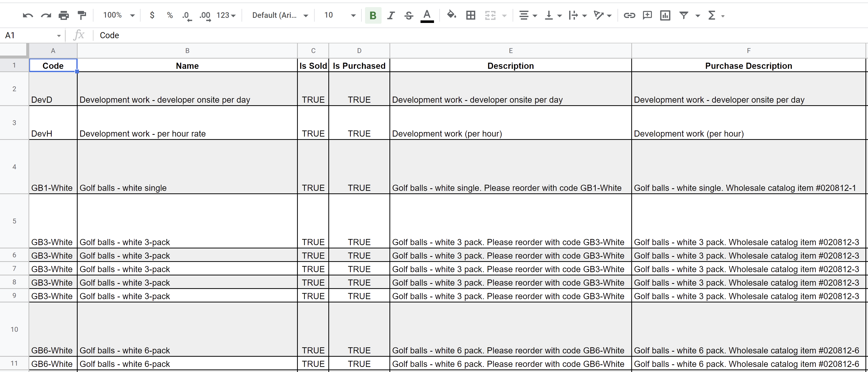Activate the Paint format roller icon
This screenshot has height=372, width=868.
[82, 15]
